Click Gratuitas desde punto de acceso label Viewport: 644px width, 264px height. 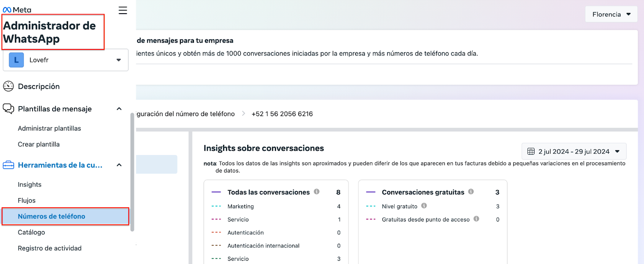point(426,219)
